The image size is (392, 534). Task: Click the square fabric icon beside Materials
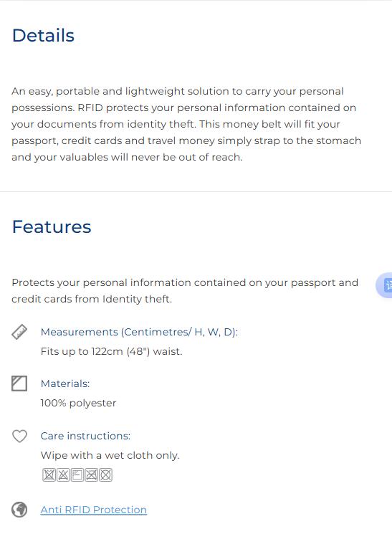19,383
